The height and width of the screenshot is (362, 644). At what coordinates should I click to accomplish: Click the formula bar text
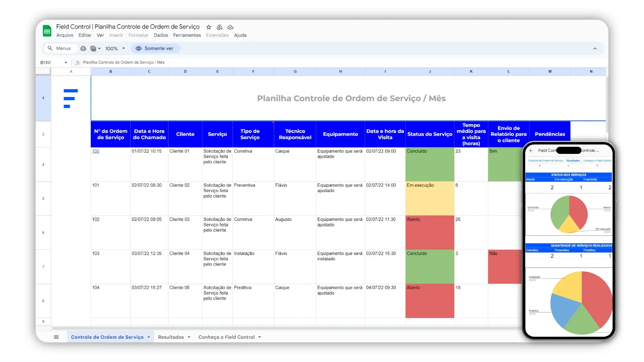pyautogui.click(x=124, y=62)
